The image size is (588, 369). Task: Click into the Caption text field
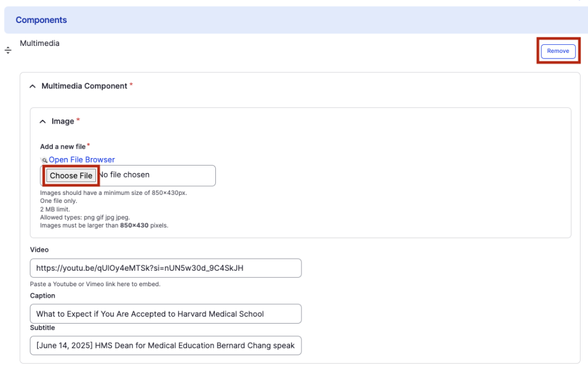[x=165, y=314]
